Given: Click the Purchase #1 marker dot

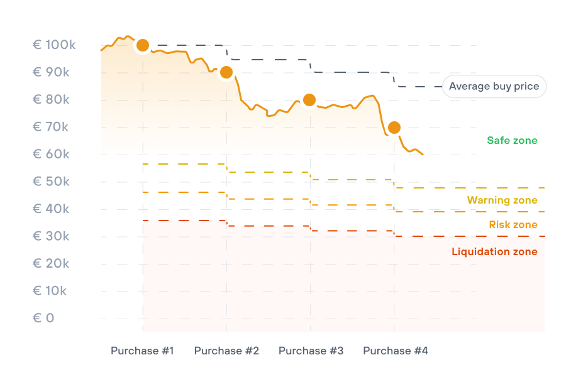Looking at the screenshot, I should pyautogui.click(x=143, y=45).
